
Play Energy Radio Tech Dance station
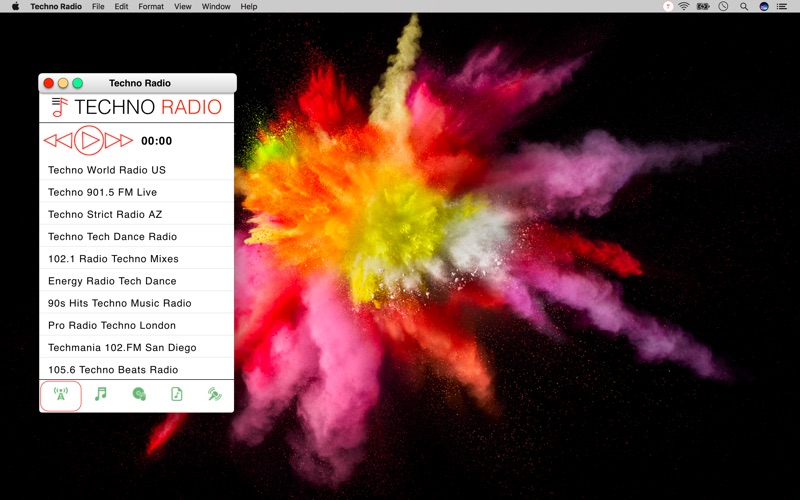(137, 281)
